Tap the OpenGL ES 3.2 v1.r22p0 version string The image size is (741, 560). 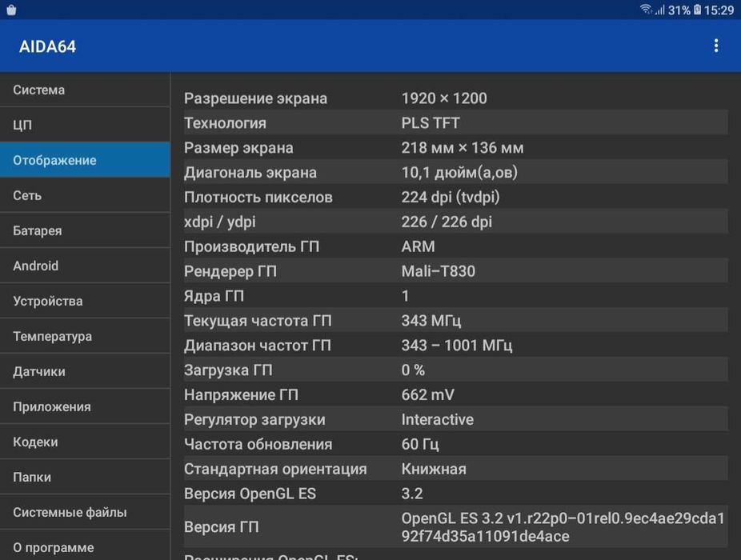(563, 527)
